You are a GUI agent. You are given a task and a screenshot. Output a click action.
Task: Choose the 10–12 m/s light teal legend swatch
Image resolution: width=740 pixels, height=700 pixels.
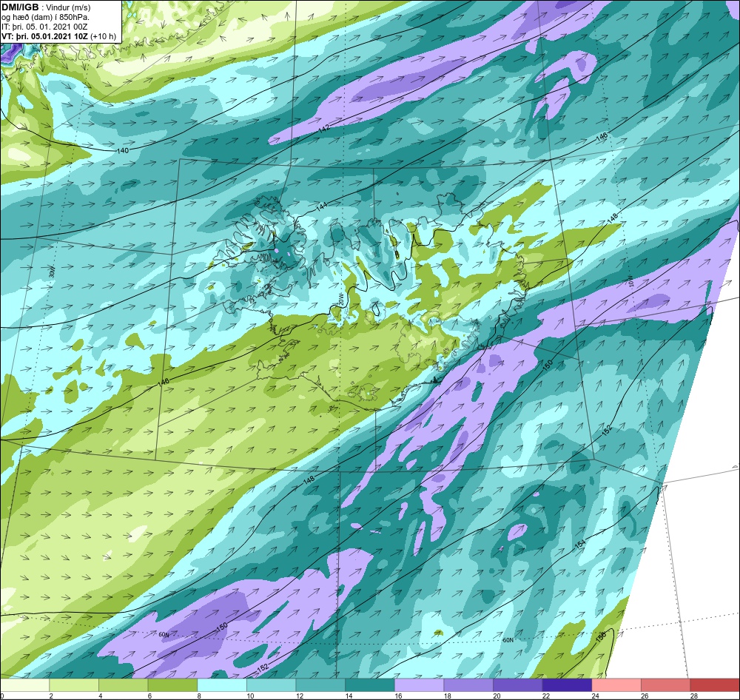[x=271, y=685]
